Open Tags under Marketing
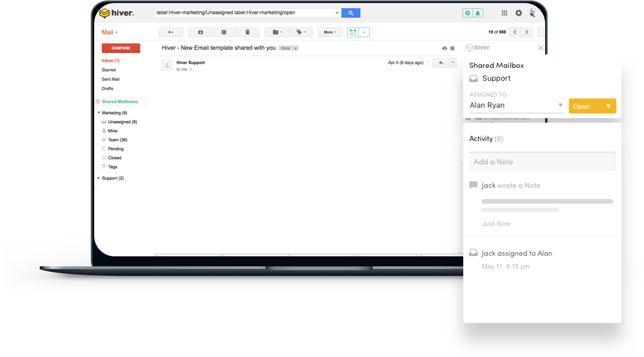Image resolution: width=644 pixels, height=357 pixels. click(112, 167)
